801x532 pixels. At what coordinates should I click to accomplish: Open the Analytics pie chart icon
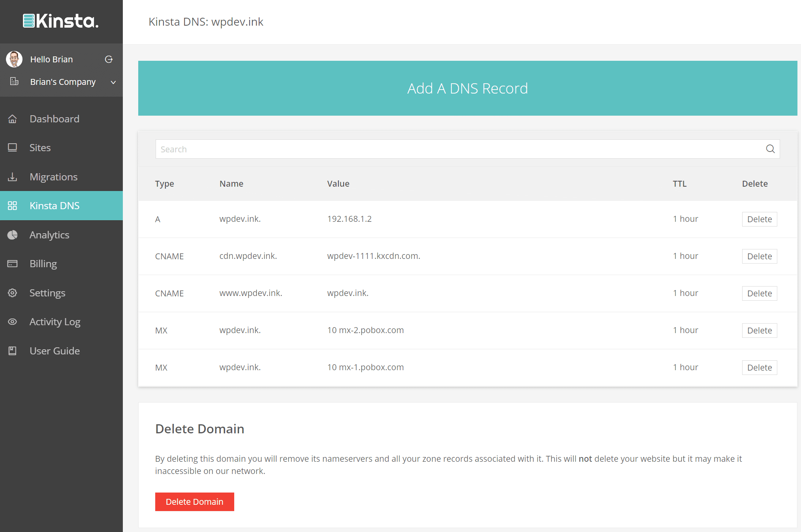pos(12,235)
